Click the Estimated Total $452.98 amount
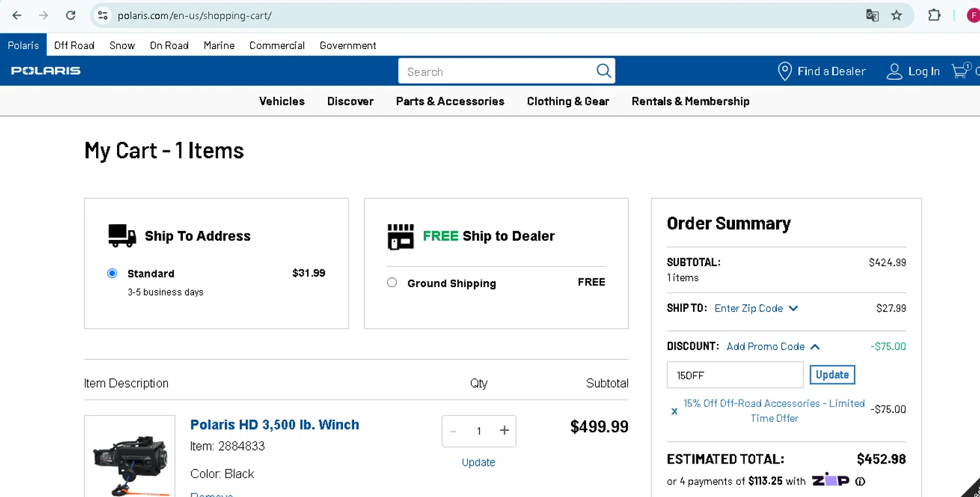980x497 pixels. [881, 459]
